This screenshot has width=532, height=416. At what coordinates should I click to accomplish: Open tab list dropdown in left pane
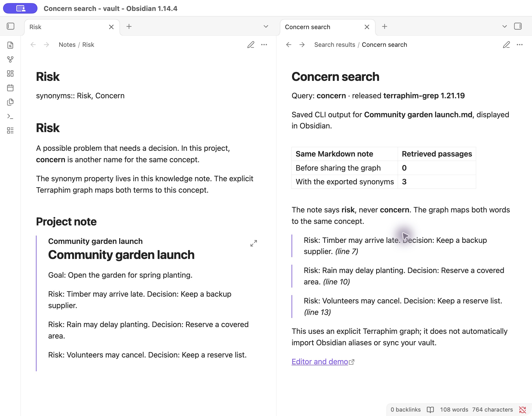pos(266,27)
